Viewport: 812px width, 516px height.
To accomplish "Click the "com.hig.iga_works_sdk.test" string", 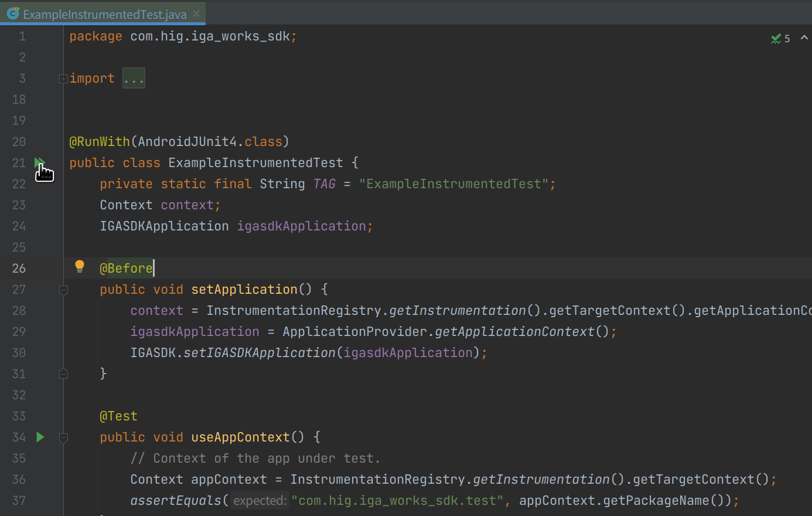I will [398, 500].
